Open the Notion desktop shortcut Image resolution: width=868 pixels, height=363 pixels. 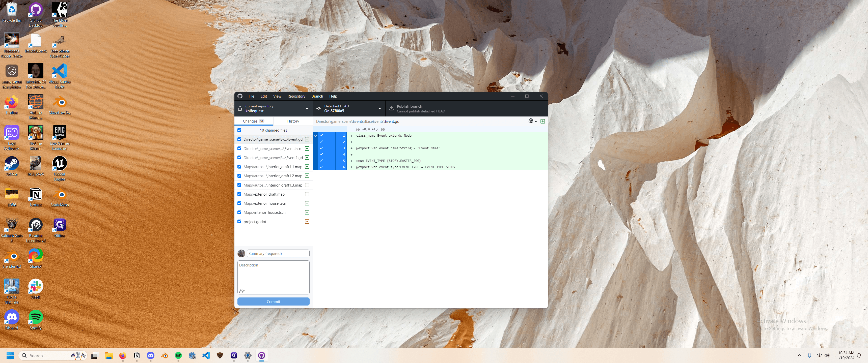tap(36, 197)
